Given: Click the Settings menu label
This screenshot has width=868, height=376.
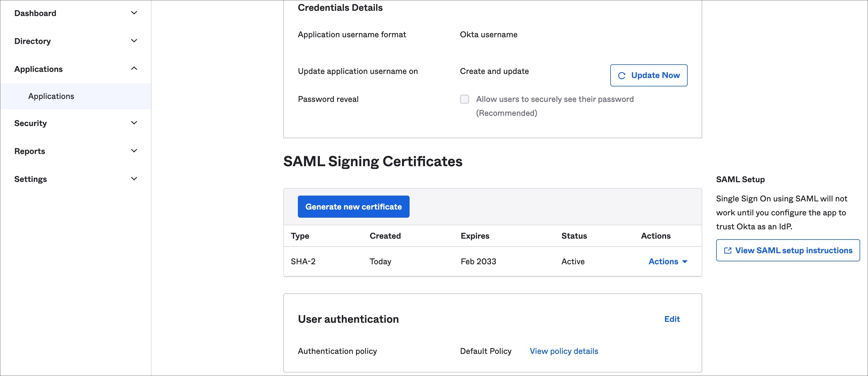Looking at the screenshot, I should point(31,179).
